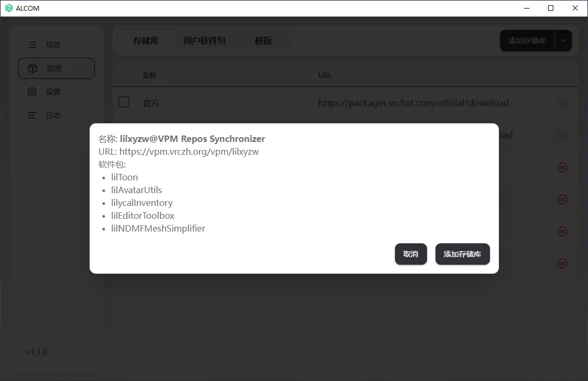Viewport: 588px width, 381px height.
Task: Open the 项目 projects list icon
Action: point(32,45)
